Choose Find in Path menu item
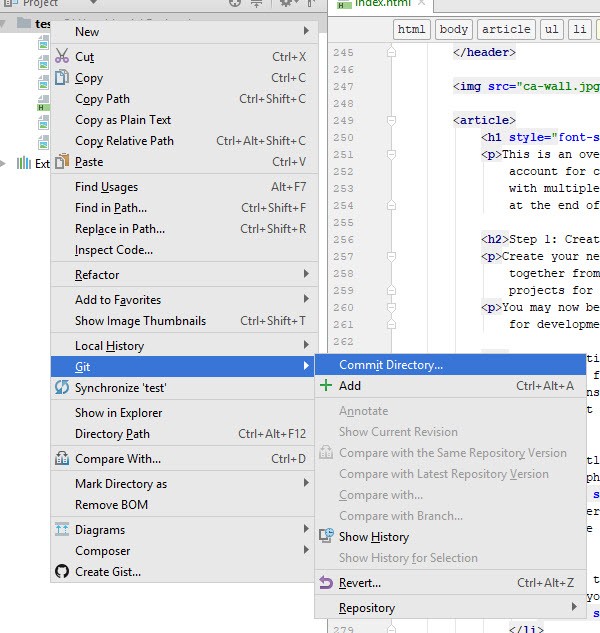 [111, 208]
